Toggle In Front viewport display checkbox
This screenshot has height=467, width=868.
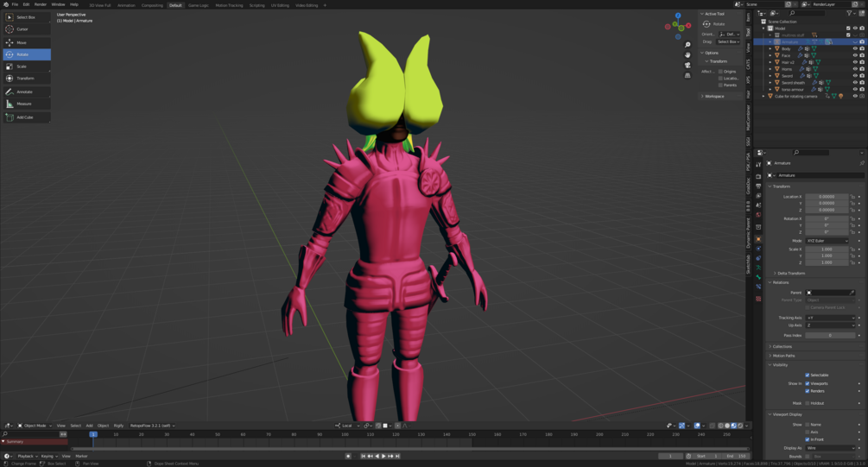(x=807, y=439)
